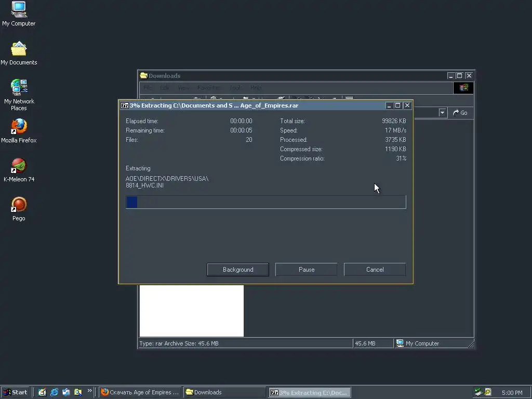Click the right system tray icon next to the clock
532x399 pixels.
click(488, 392)
